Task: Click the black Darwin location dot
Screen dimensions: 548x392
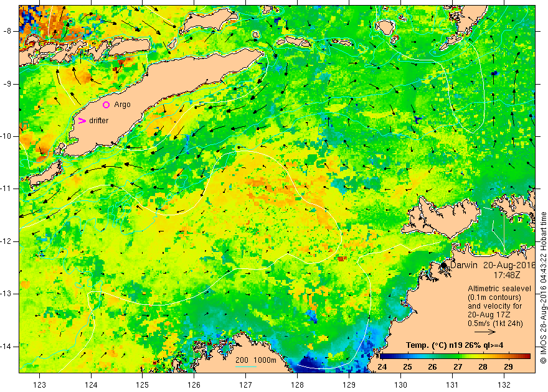Action: pos(444,265)
